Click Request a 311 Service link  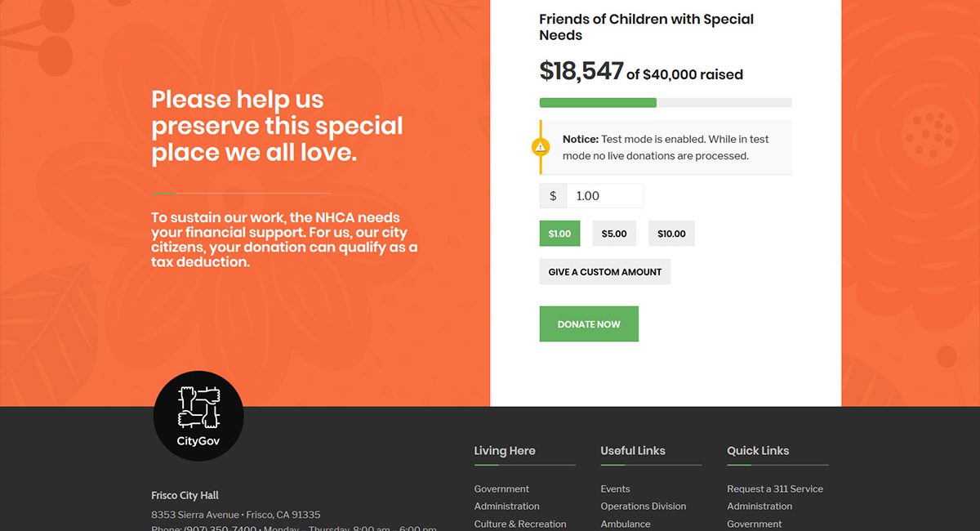(774, 489)
